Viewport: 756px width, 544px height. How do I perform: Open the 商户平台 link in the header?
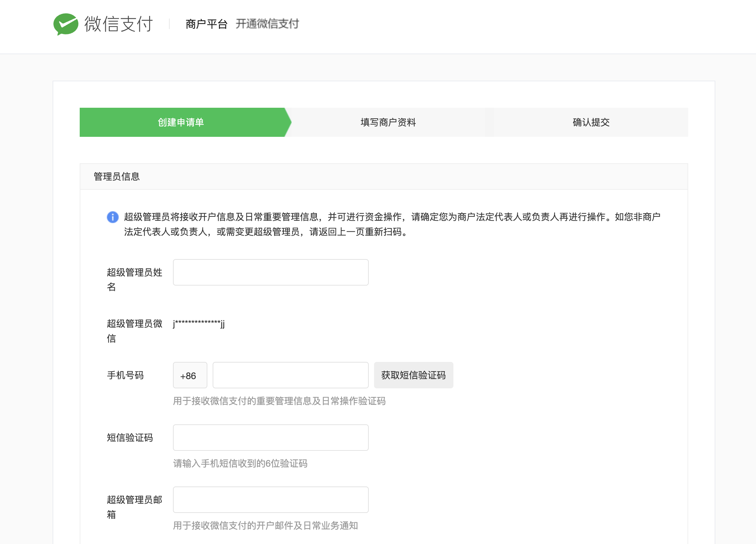click(206, 24)
